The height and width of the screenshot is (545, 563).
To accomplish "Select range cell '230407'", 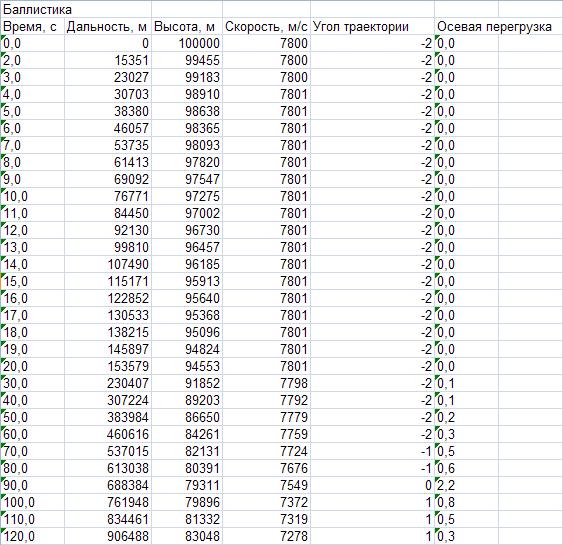I will tap(108, 383).
